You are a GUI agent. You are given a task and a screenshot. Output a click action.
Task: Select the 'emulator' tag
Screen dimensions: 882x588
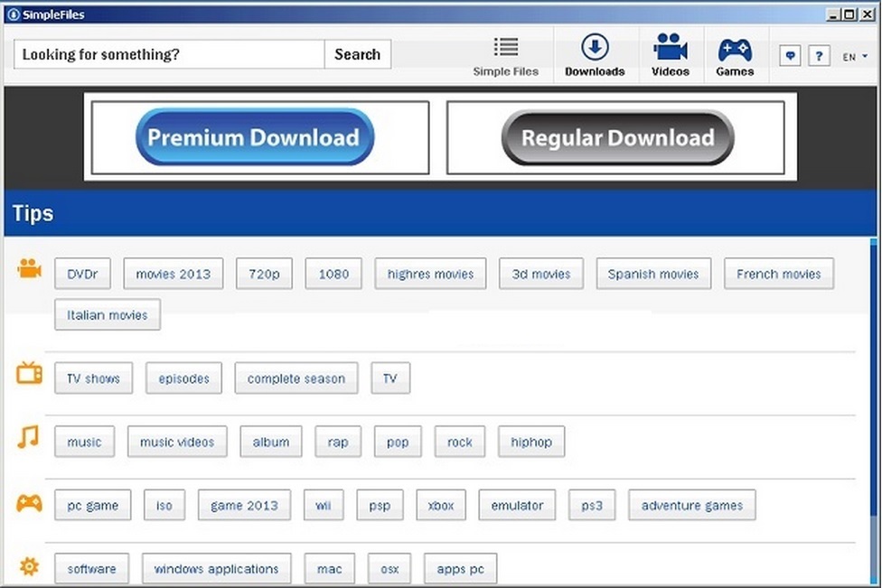click(x=517, y=506)
